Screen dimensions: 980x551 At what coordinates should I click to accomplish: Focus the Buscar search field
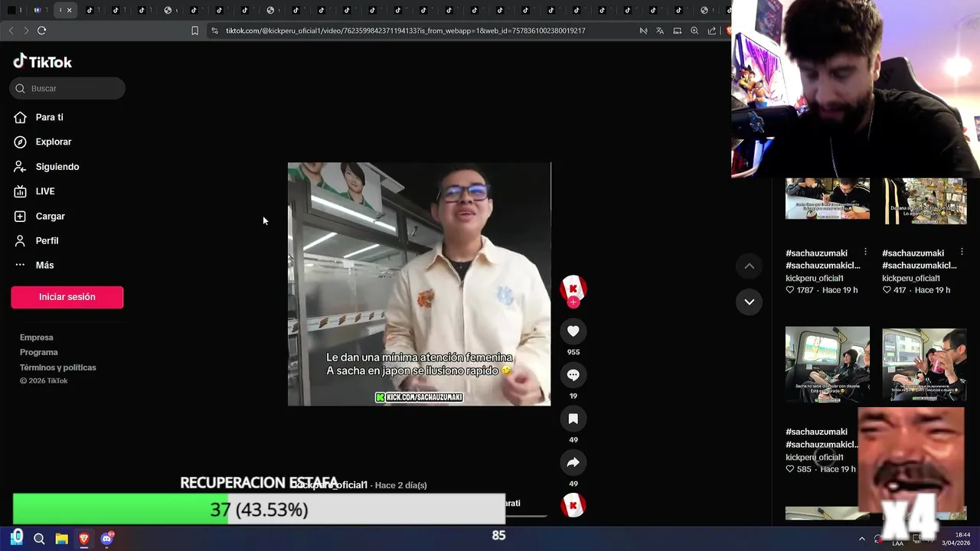[x=67, y=88]
